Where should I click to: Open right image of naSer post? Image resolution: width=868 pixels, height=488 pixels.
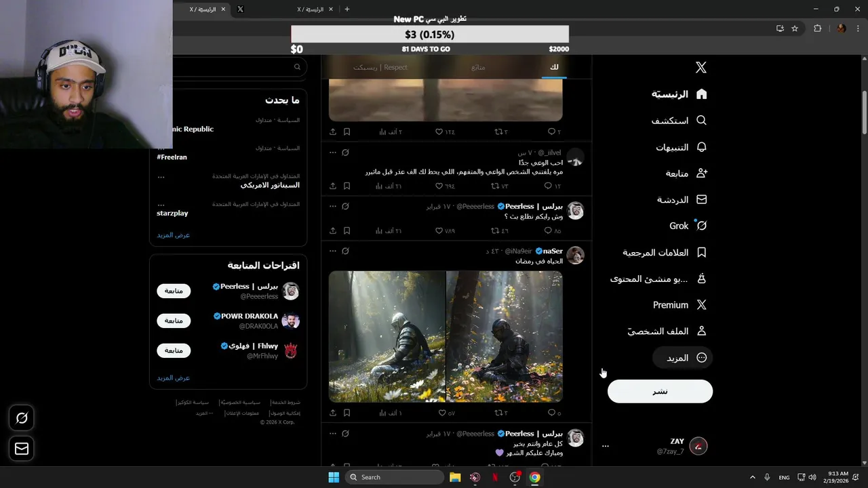pyautogui.click(x=505, y=337)
